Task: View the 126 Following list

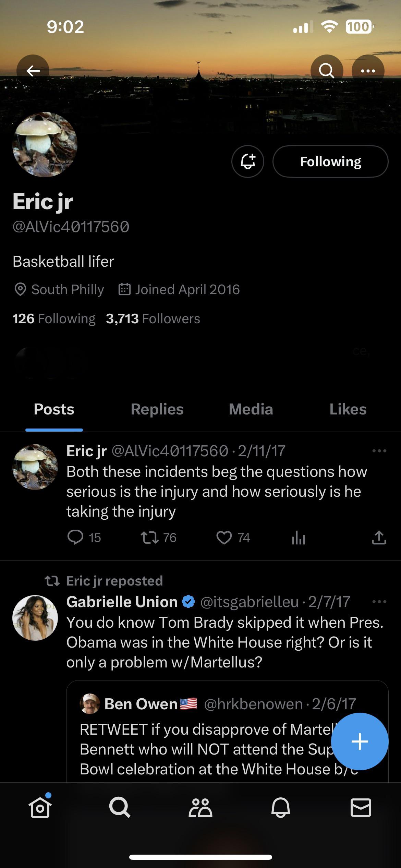Action: [54, 319]
